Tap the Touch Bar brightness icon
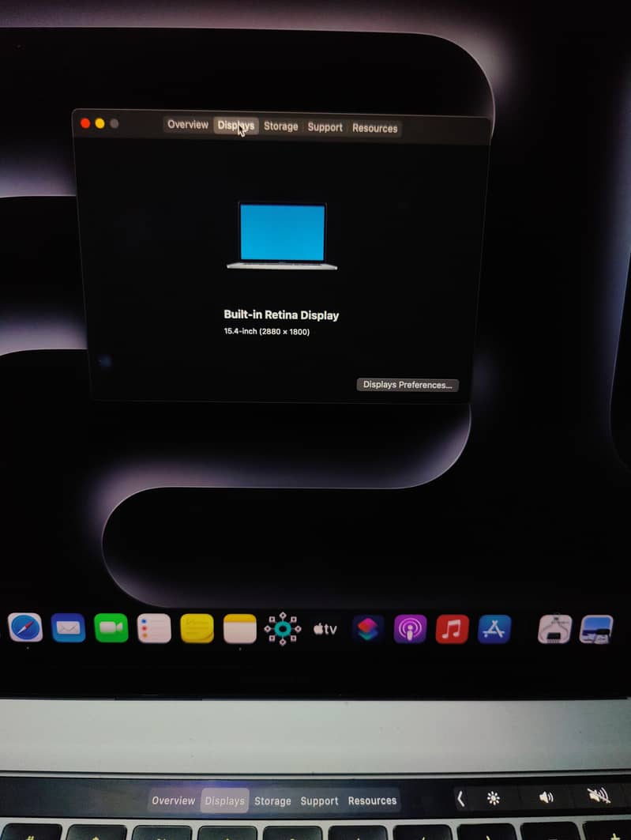631x840 pixels. click(x=494, y=799)
